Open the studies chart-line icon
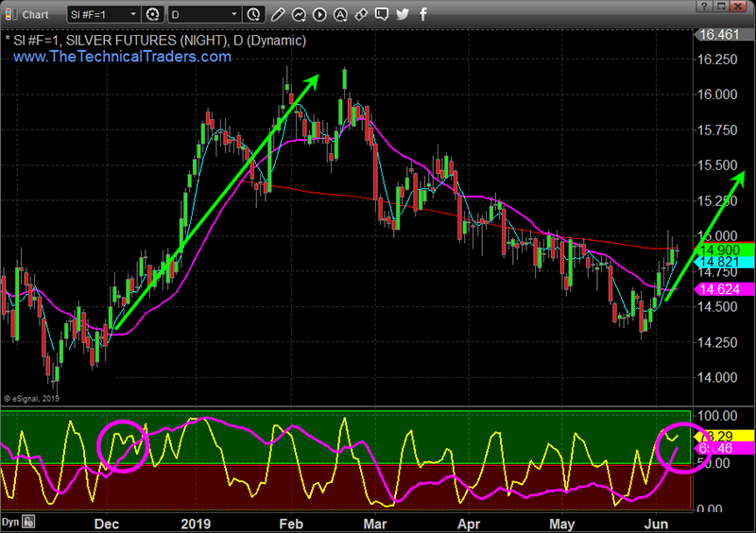This screenshot has height=533, width=756. point(298,14)
